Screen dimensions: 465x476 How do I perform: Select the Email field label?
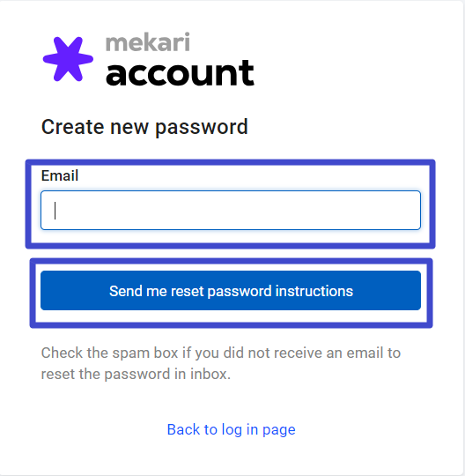point(60,175)
